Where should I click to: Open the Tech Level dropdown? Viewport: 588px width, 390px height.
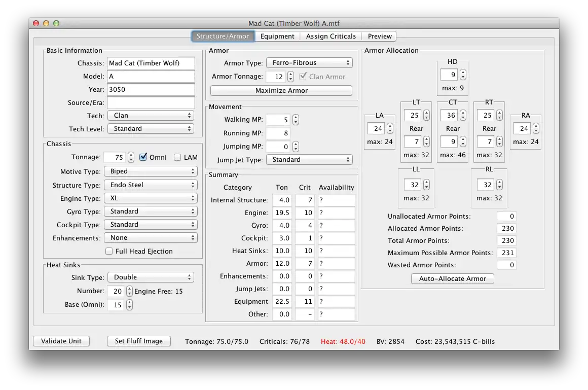(x=151, y=129)
